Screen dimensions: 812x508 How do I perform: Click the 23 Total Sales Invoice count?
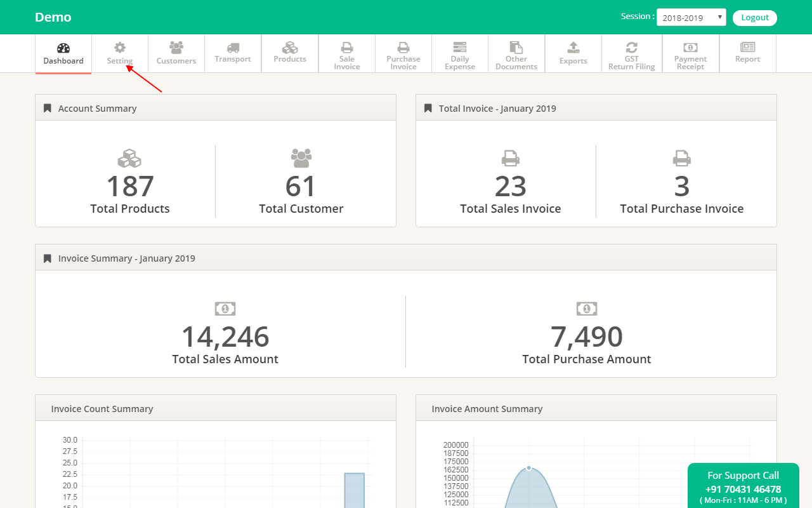click(511, 187)
